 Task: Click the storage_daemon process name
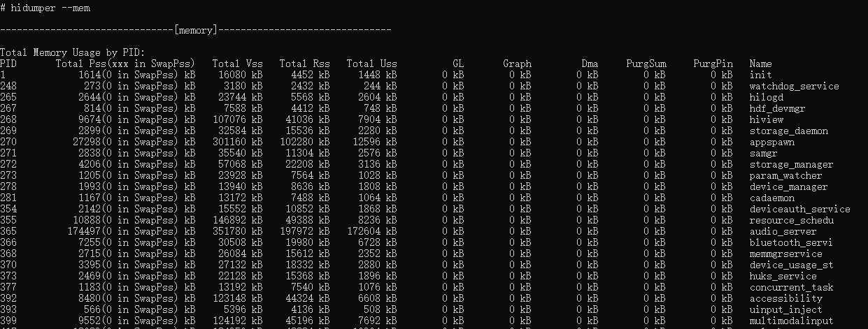(788, 131)
